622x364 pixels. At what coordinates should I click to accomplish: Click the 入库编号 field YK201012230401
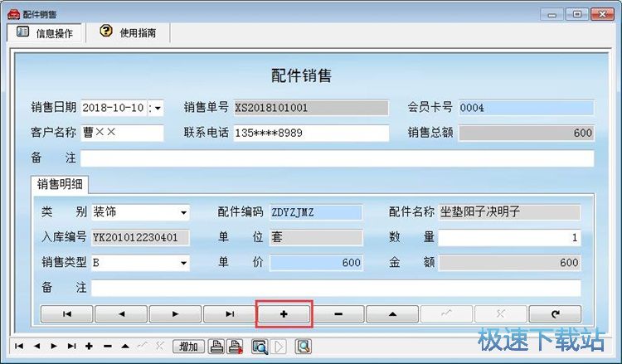[x=140, y=237]
